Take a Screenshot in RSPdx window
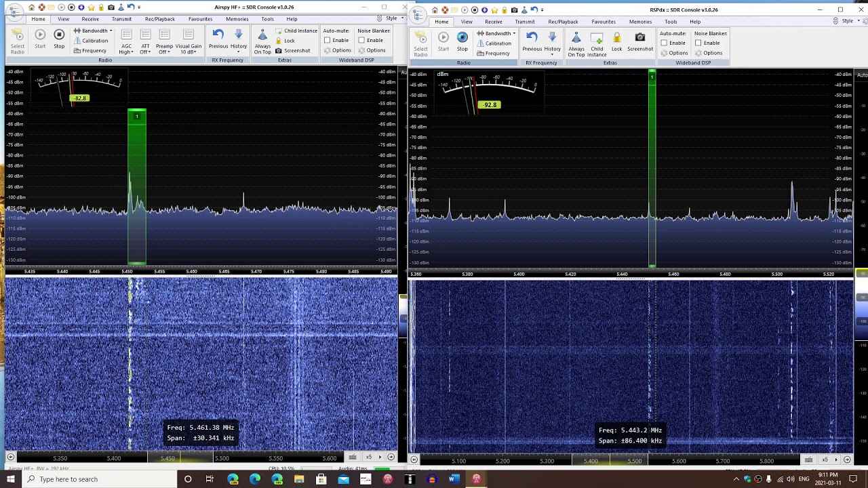 639,41
